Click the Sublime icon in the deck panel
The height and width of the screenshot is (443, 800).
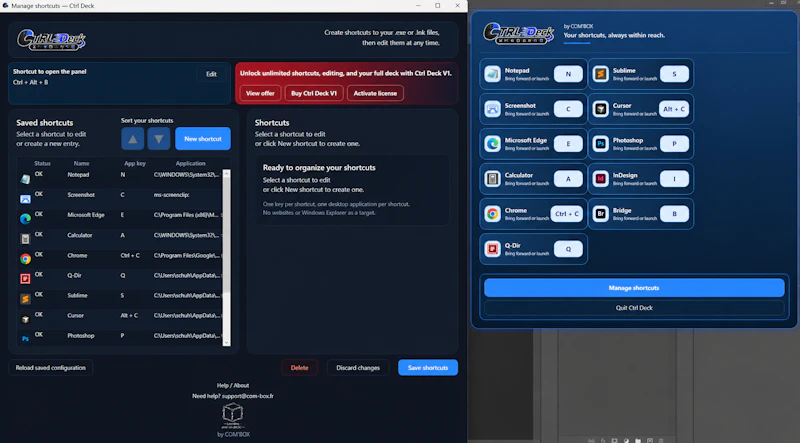pyautogui.click(x=601, y=74)
